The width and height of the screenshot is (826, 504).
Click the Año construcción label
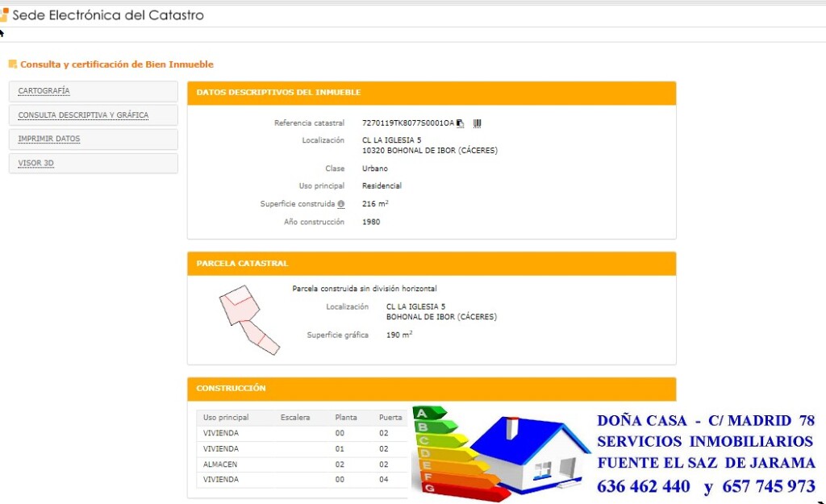pyautogui.click(x=314, y=222)
